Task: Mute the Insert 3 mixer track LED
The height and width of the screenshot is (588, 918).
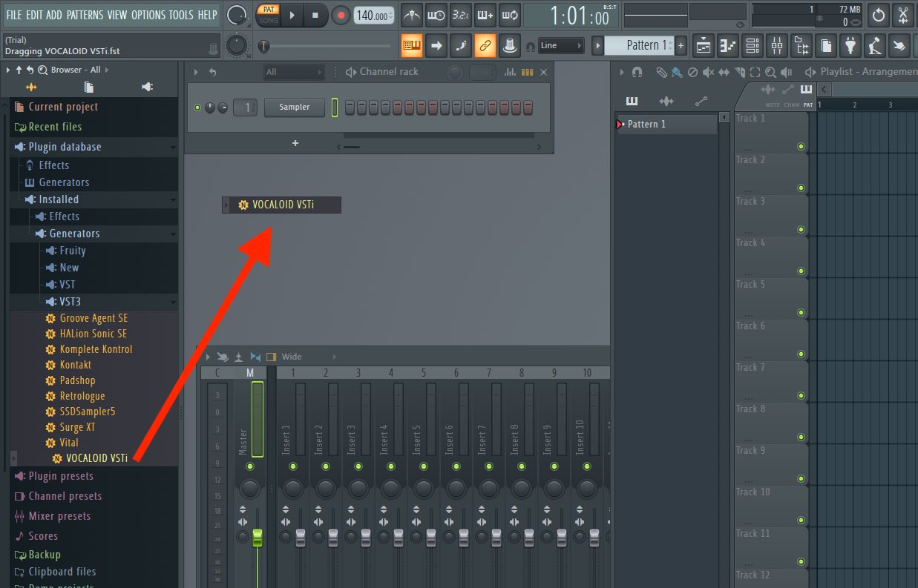Action: [x=358, y=466]
